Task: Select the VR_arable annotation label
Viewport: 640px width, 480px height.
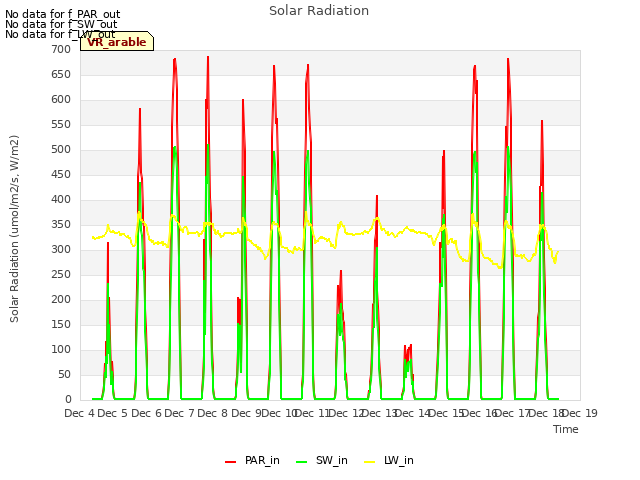Action: [x=117, y=42]
